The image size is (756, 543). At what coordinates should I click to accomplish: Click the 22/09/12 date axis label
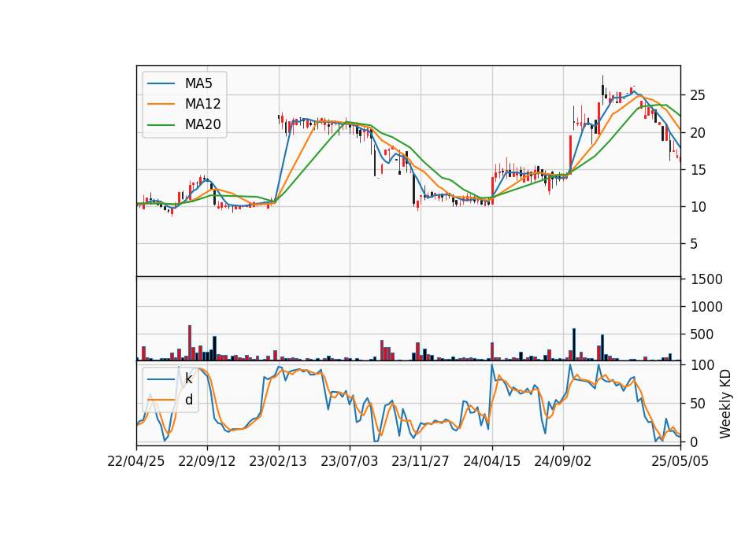(x=207, y=461)
